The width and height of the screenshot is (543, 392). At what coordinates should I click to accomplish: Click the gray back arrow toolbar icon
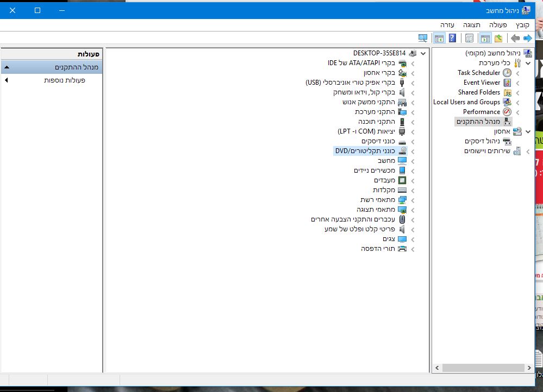tap(515, 39)
